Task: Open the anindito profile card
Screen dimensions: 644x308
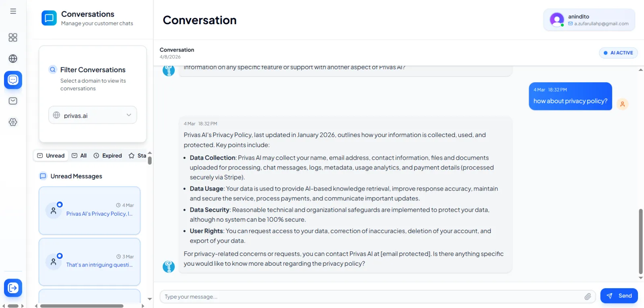Action: pos(589,20)
